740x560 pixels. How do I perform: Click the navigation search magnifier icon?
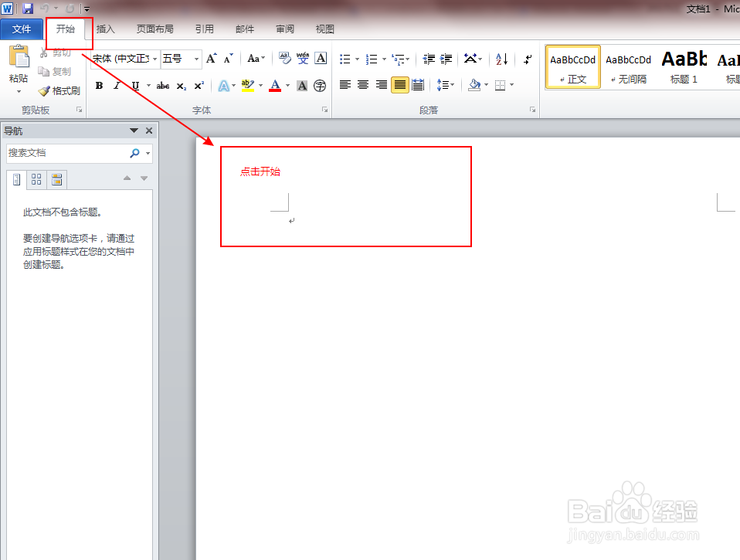(x=135, y=153)
